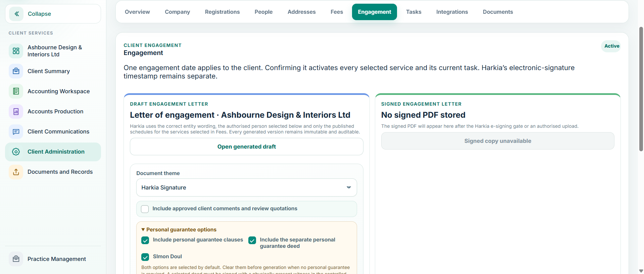Uncheck the SImon Doul checkbox
This screenshot has width=644, height=274.
(x=145, y=257)
